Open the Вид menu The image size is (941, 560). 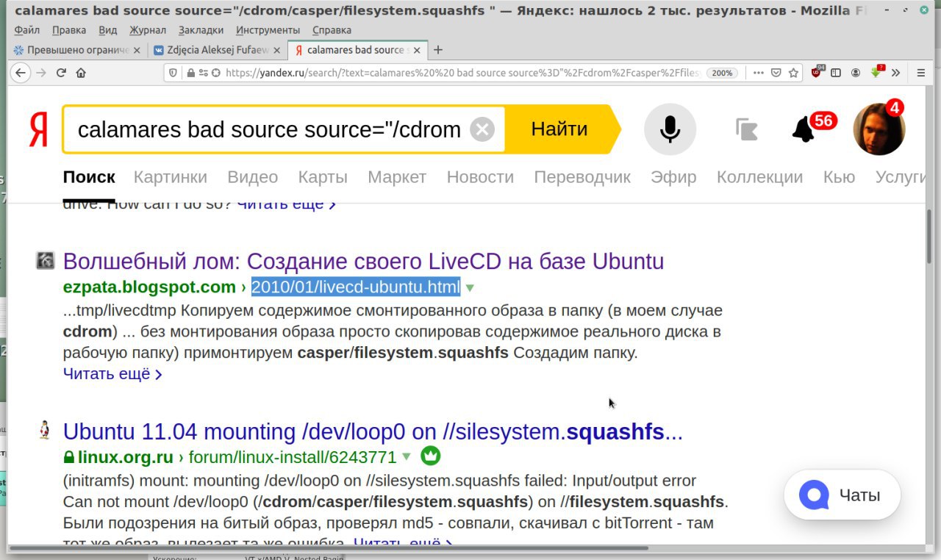pos(107,30)
